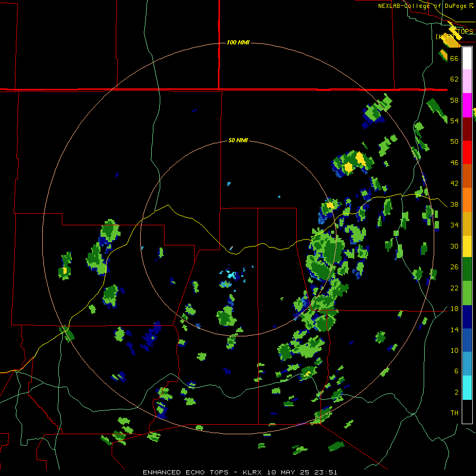Select the light blue legend swatch
The image size is (476, 476).
coord(467,364)
